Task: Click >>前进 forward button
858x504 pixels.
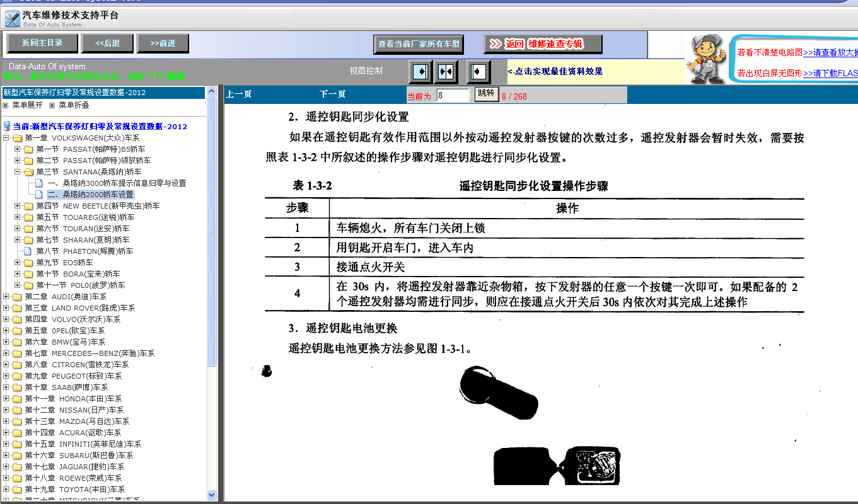Action: (163, 43)
